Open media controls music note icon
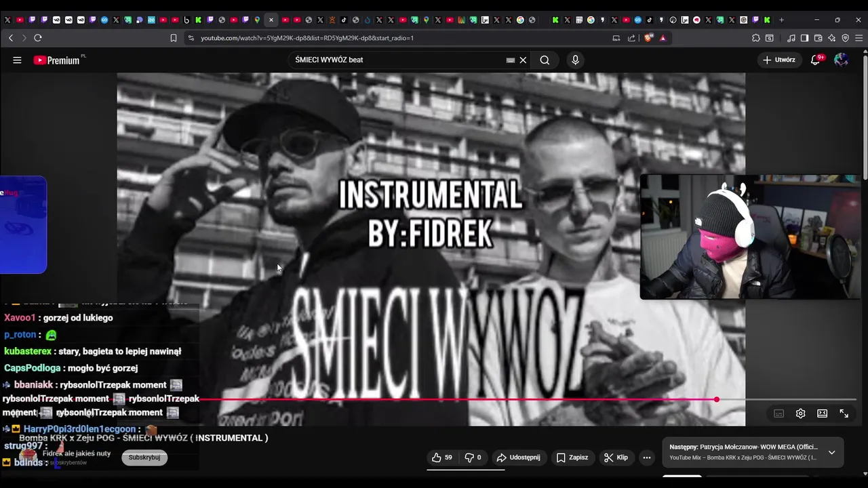 pyautogui.click(x=791, y=38)
